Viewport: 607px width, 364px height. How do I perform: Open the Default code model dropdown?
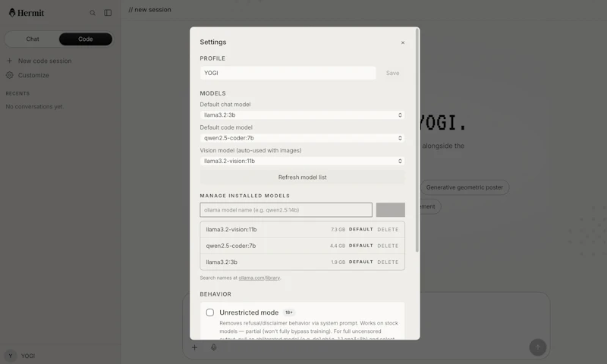click(x=302, y=138)
